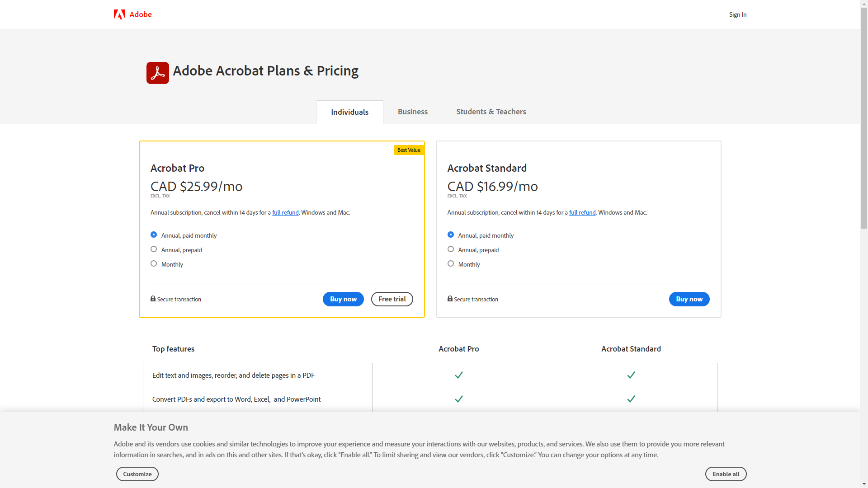Click the lock icon in Acrobat Pro card
Image resolution: width=868 pixels, height=488 pixels.
153,299
